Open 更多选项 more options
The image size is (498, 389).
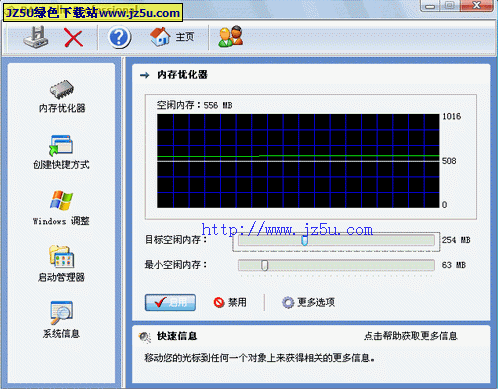coord(308,302)
